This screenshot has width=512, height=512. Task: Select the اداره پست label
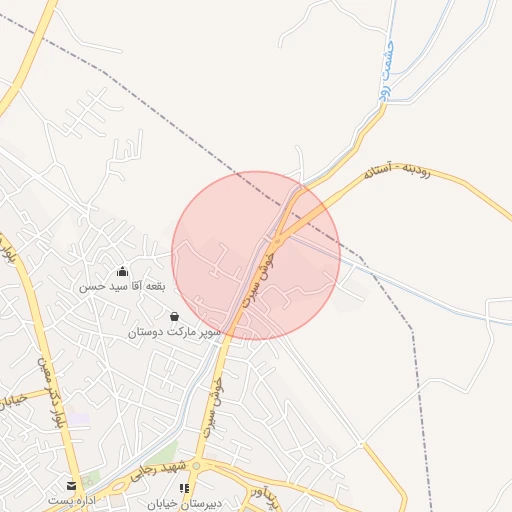[x=72, y=500]
